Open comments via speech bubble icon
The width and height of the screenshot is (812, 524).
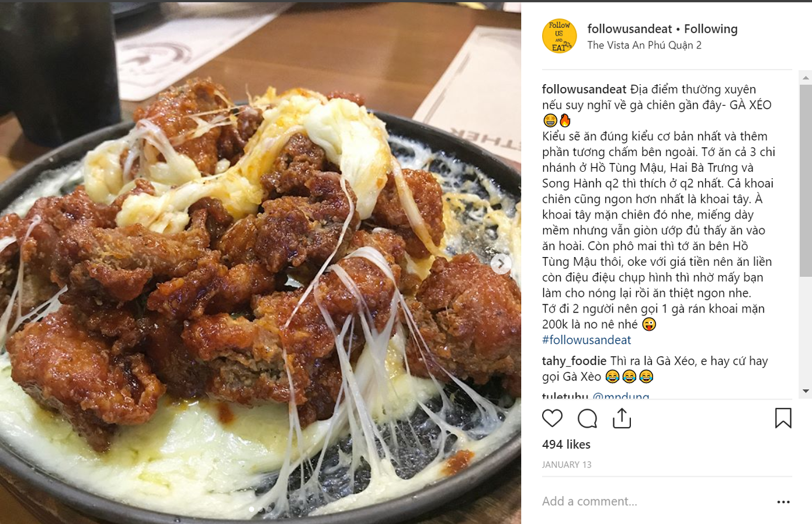click(587, 418)
